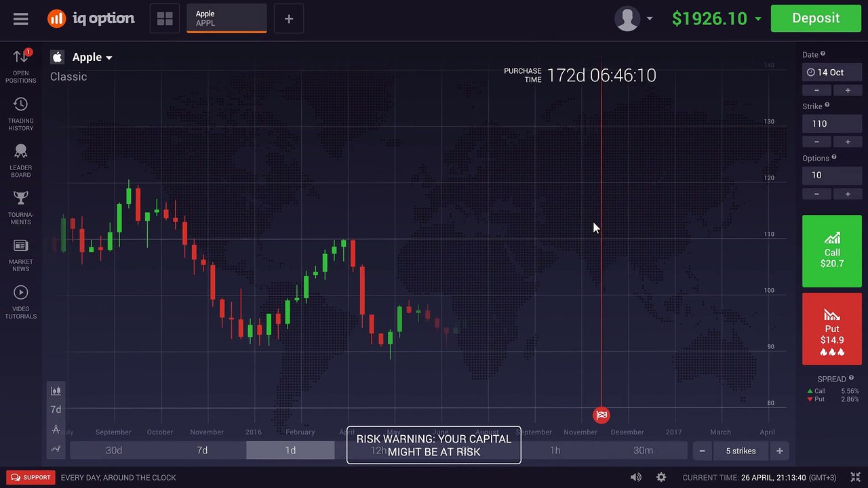Decrease the expiration Date with minus

click(x=816, y=90)
